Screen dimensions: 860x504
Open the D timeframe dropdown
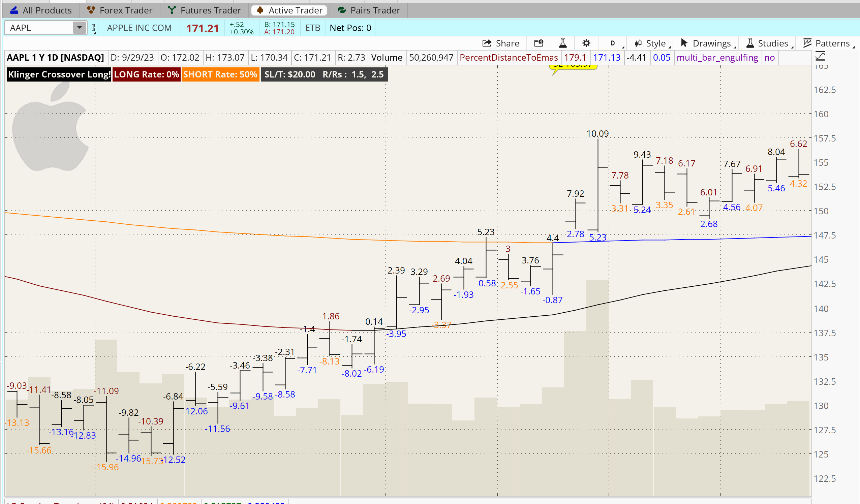613,43
